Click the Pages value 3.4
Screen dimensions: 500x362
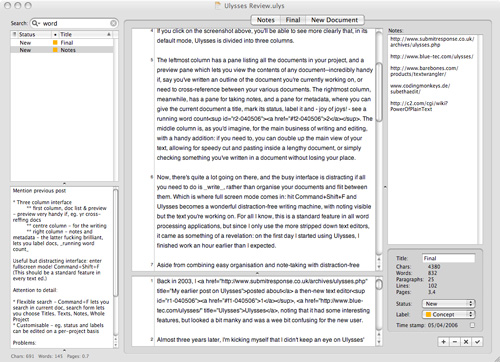tap(432, 292)
